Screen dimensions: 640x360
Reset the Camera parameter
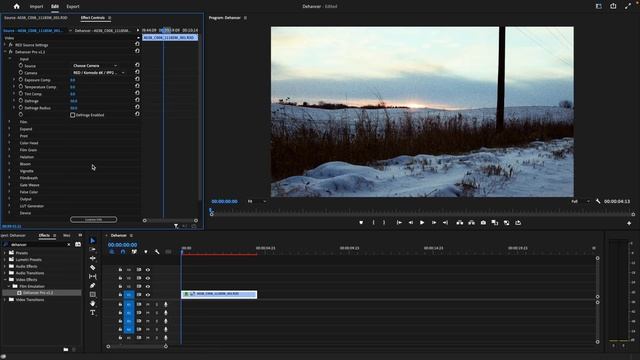pyautogui.click(x=137, y=72)
